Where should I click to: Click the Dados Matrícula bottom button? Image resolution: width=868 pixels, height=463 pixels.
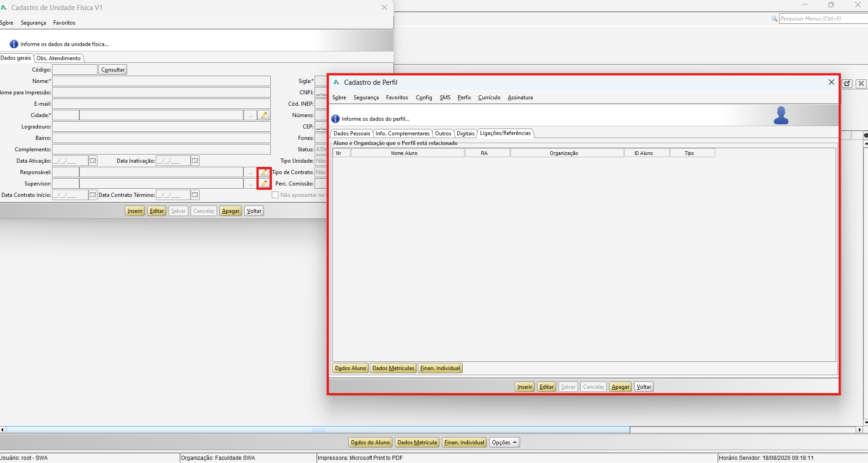[x=417, y=442]
